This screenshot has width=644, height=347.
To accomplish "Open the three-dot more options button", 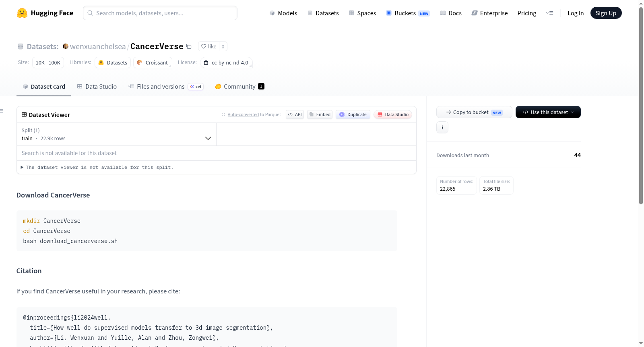I will [442, 127].
